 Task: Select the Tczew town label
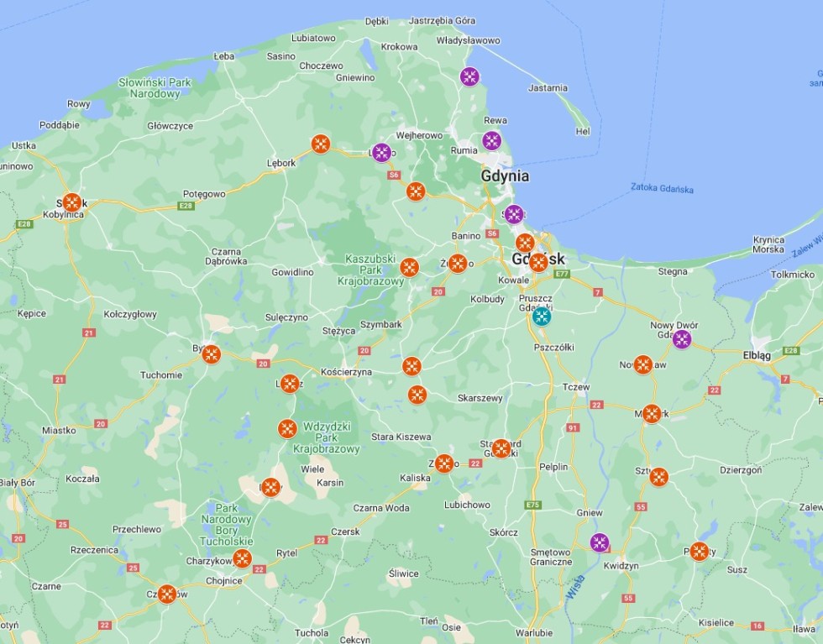pyautogui.click(x=576, y=387)
